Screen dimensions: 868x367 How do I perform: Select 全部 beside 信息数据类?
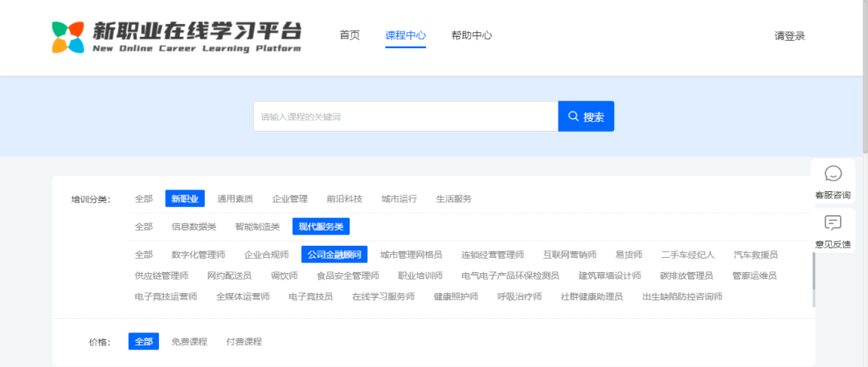click(x=144, y=226)
